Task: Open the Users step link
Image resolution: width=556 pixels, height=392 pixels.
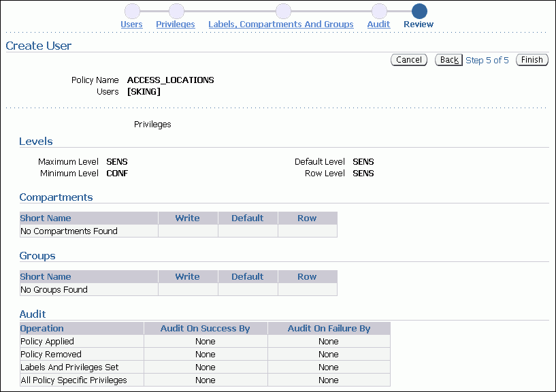Action: (132, 24)
